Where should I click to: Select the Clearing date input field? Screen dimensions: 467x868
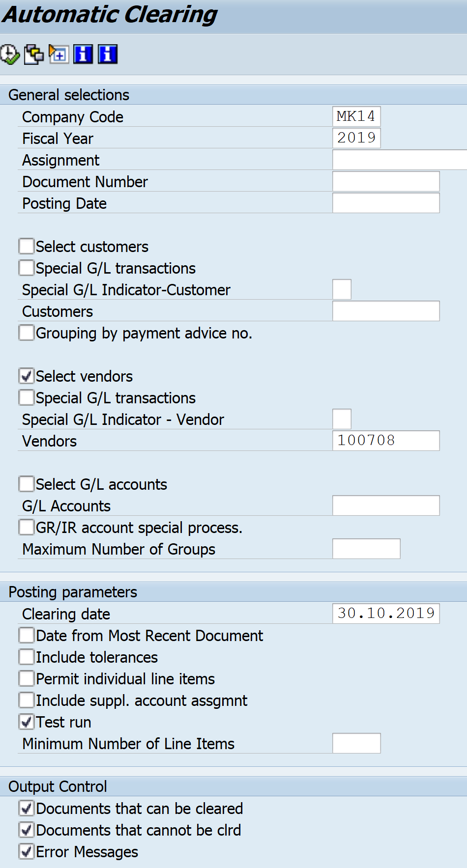point(385,614)
